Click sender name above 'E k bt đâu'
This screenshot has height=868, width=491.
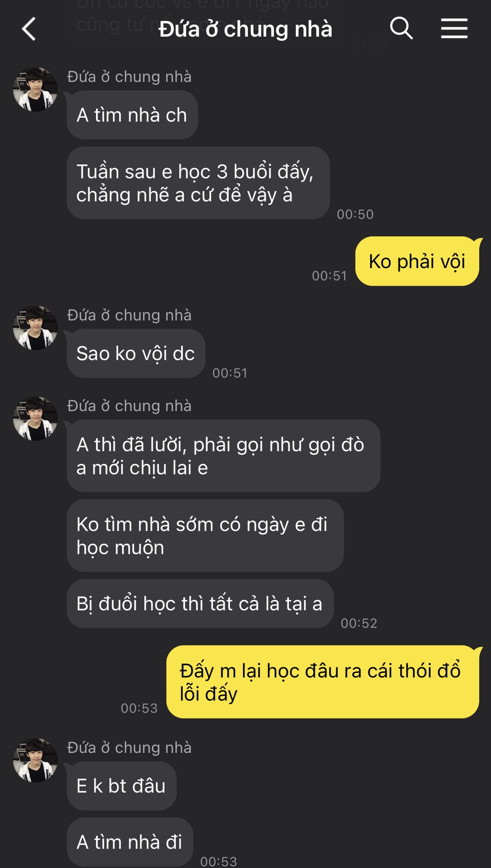(x=129, y=748)
